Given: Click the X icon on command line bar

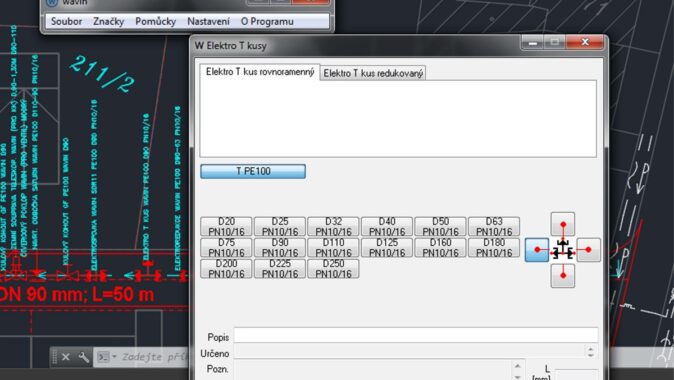Looking at the screenshot, I should (x=65, y=357).
